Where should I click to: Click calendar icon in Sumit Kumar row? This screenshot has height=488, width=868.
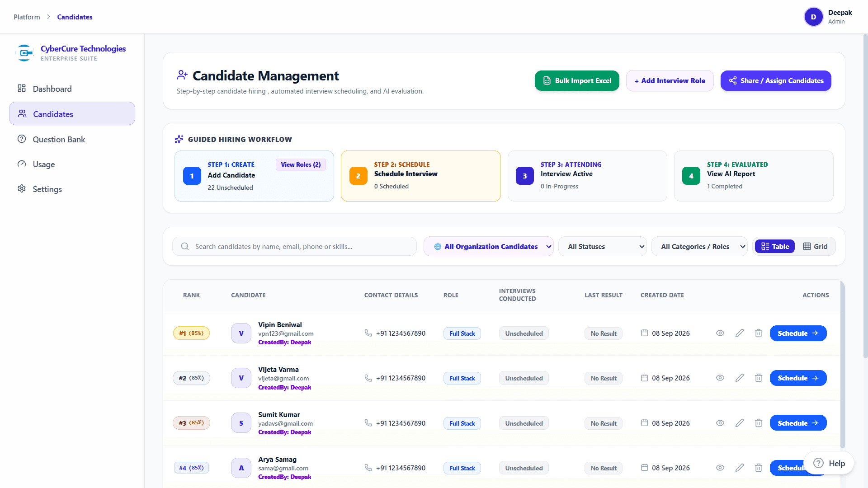[x=644, y=423]
